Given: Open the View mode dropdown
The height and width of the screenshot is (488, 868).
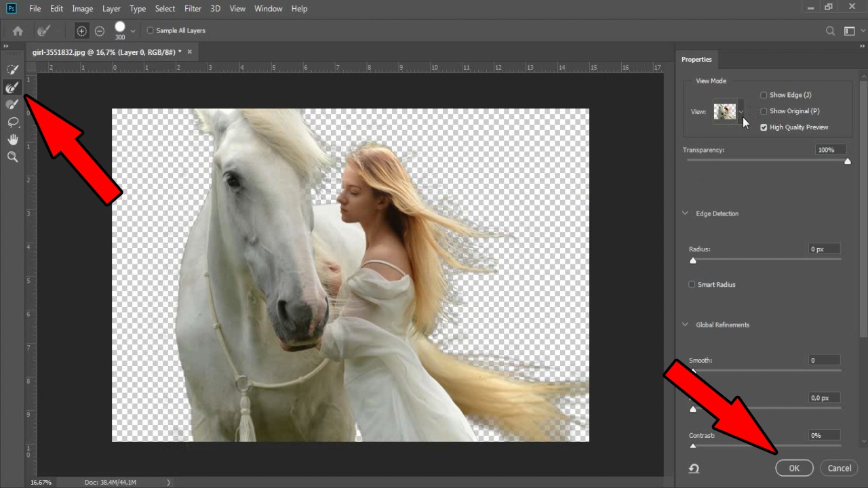Looking at the screenshot, I should [741, 111].
